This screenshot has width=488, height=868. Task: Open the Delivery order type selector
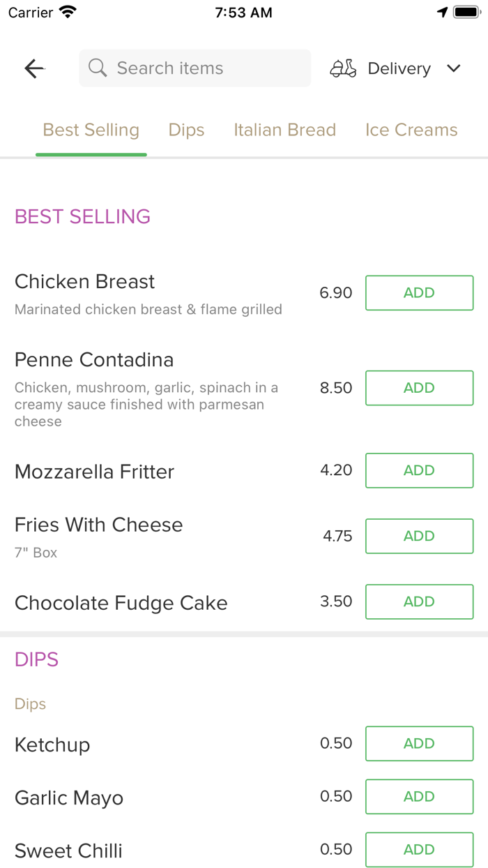pos(399,68)
